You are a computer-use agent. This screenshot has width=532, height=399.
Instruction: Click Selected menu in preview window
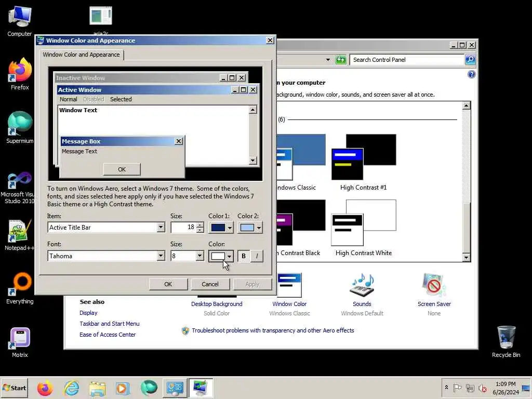click(121, 99)
